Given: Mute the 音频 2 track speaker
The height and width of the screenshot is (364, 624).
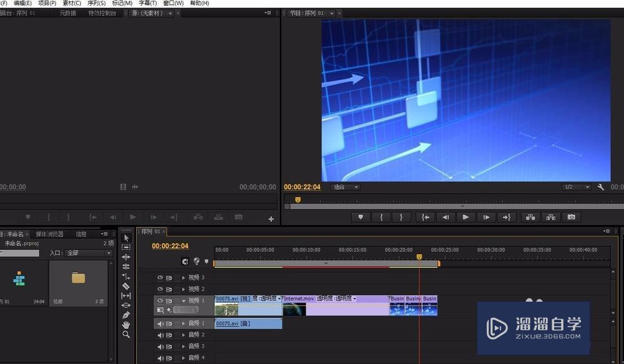Looking at the screenshot, I should tap(160, 335).
